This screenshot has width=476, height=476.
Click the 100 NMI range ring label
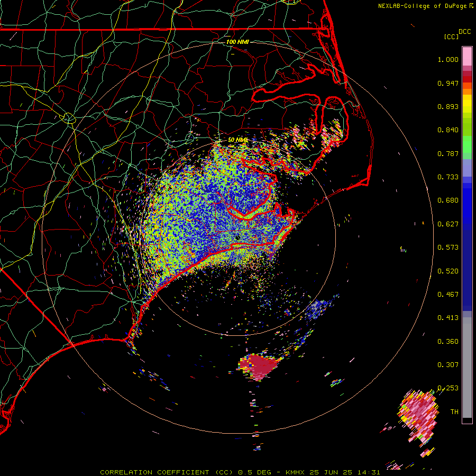(237, 42)
